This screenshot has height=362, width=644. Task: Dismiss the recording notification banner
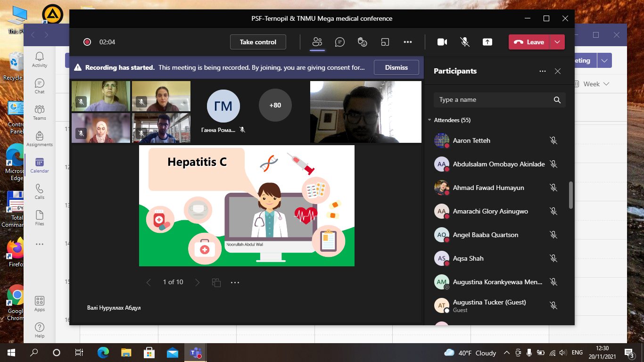(396, 67)
